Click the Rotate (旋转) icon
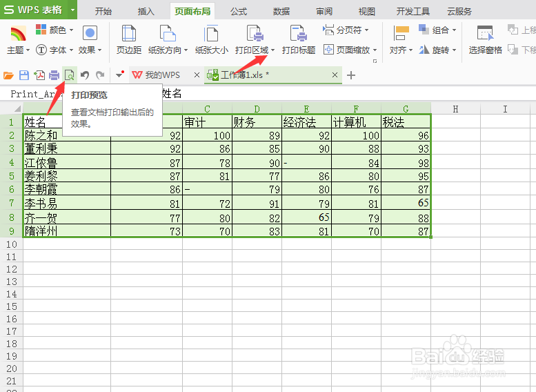Screen dimensions: 536x392 (x=424, y=50)
